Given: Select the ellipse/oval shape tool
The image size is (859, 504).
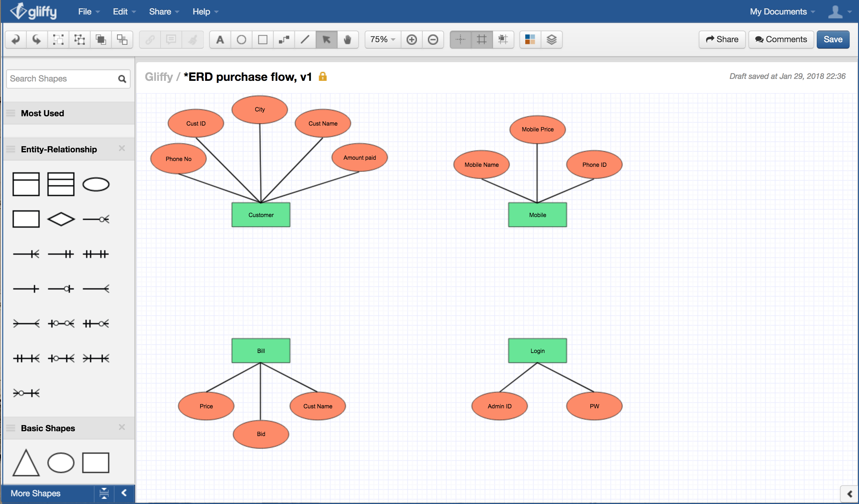Looking at the screenshot, I should pyautogui.click(x=240, y=39).
